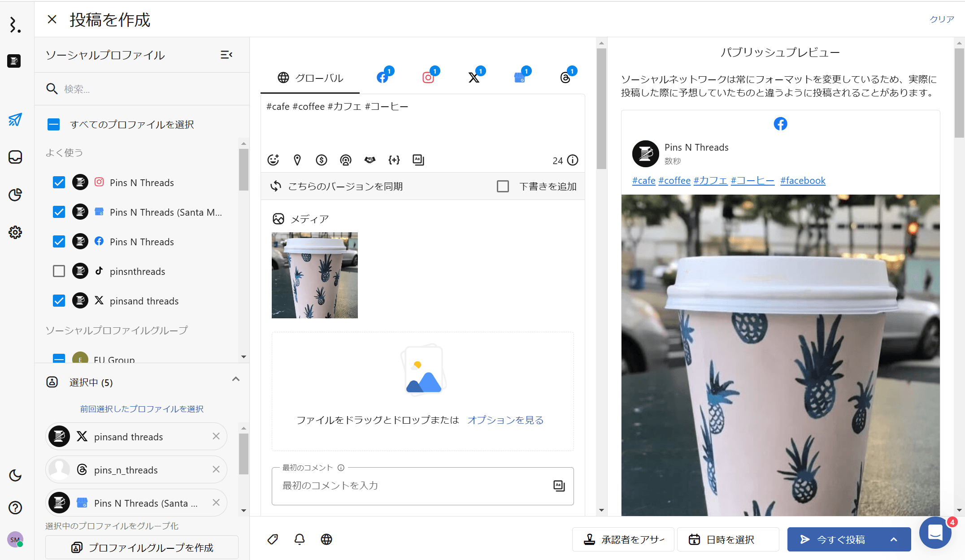Toggle すべてのプロファイルを選択 checkbox

(53, 125)
